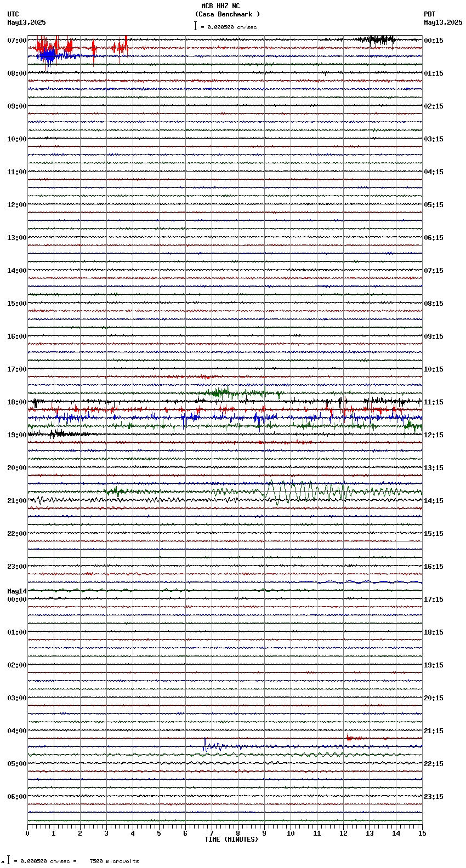Click the scale bar legend 0.000500 cm/sec at top
The image size is (466, 868).
(x=225, y=26)
